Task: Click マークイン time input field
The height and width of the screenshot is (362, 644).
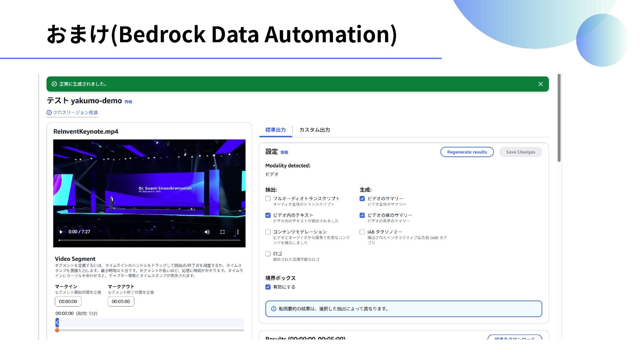Action: click(x=68, y=302)
